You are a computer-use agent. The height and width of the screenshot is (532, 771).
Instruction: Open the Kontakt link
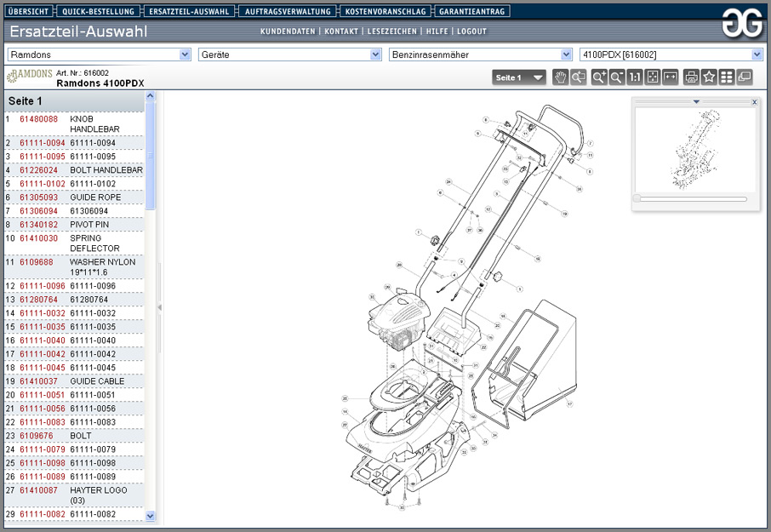pyautogui.click(x=341, y=31)
